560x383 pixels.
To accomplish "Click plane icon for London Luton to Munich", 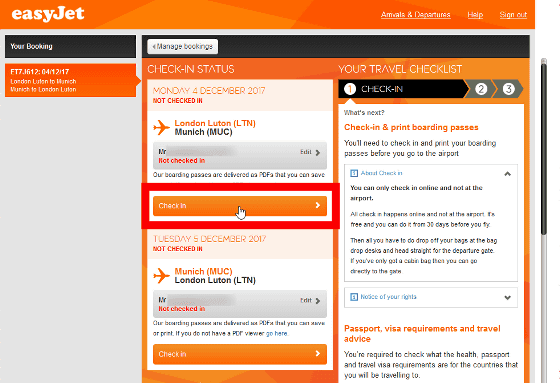I will (161, 128).
